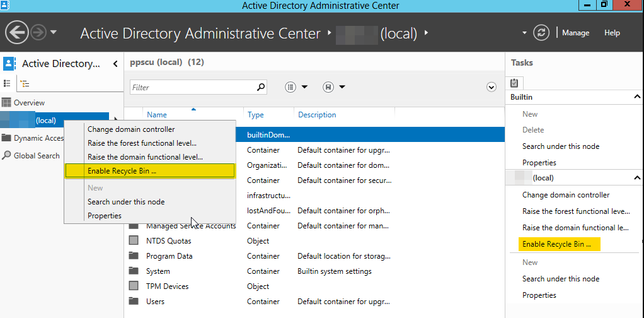This screenshot has height=318, width=644.
Task: Click Search under this node under Builtin tasks
Action: pyautogui.click(x=561, y=146)
